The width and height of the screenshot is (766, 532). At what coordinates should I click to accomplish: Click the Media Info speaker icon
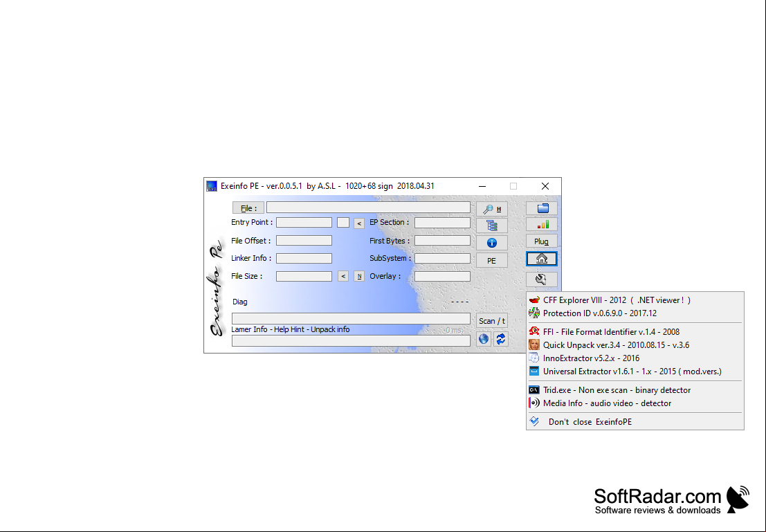(534, 403)
